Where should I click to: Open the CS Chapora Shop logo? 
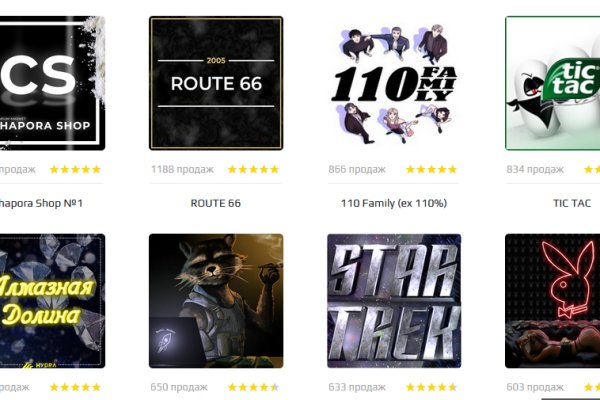[52, 83]
